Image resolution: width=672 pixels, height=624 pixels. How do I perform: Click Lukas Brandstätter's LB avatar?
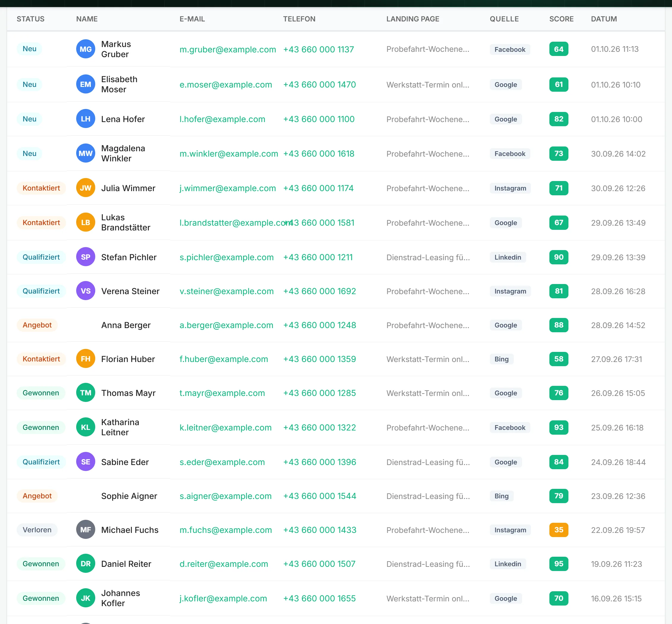click(x=85, y=222)
